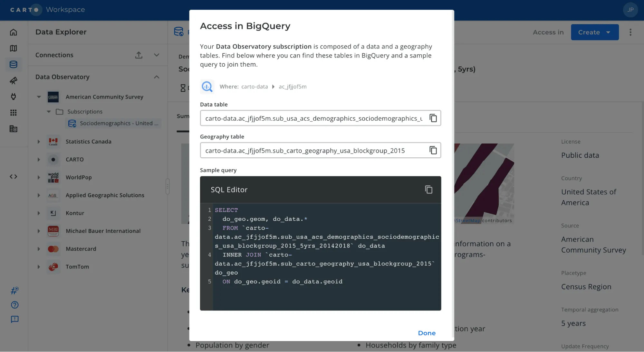Copy the SQL Editor sample query
This screenshot has width=644, height=352.
429,190
